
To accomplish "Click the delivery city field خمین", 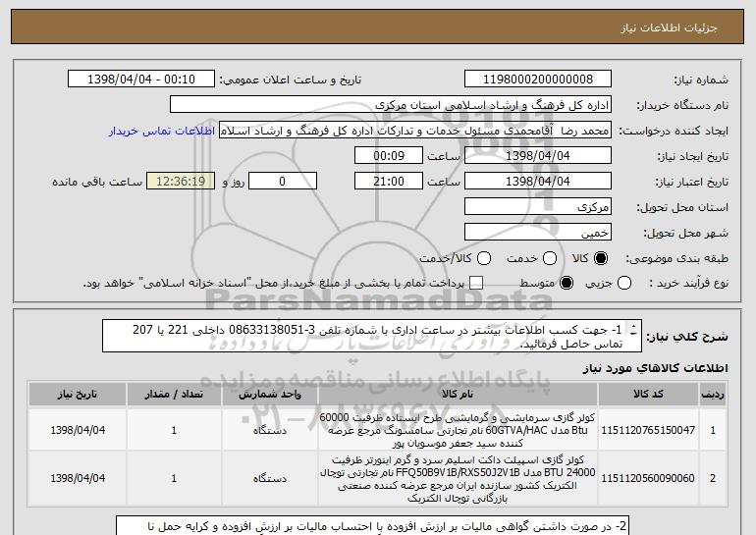I will point(538,233).
